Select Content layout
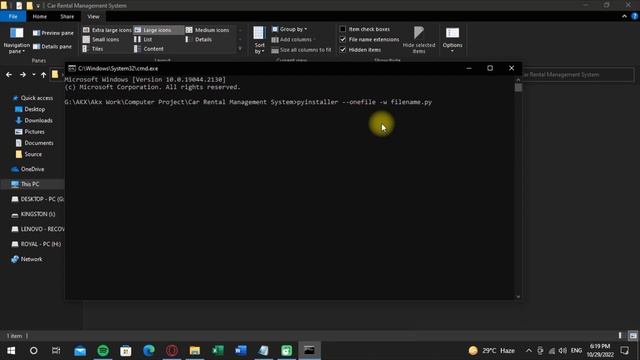This screenshot has height=360, width=640. click(149, 49)
